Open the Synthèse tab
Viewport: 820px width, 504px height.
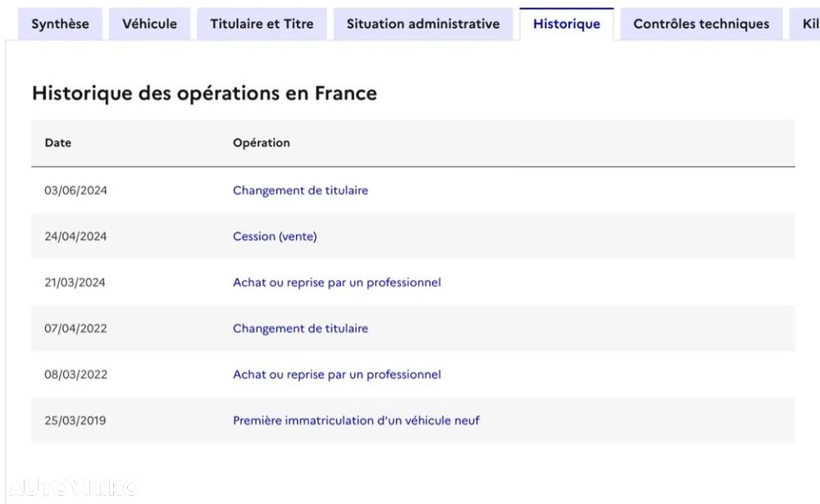point(60,24)
